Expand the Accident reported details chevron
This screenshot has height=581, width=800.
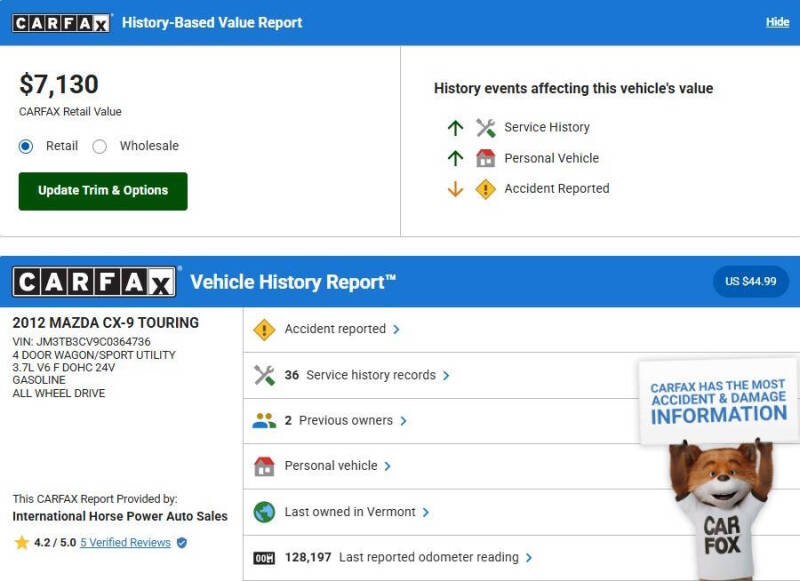coord(397,330)
